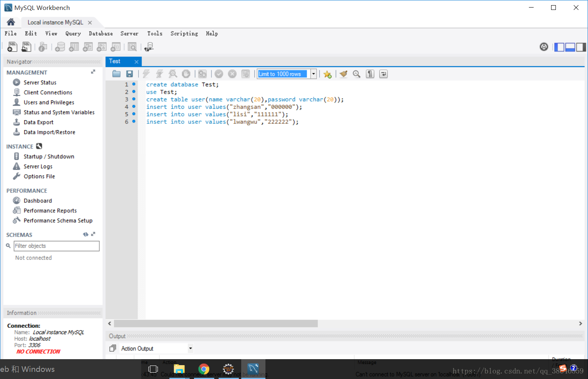Save snippet with the star icon
Viewport: 588px width, 379px height.
(327, 74)
